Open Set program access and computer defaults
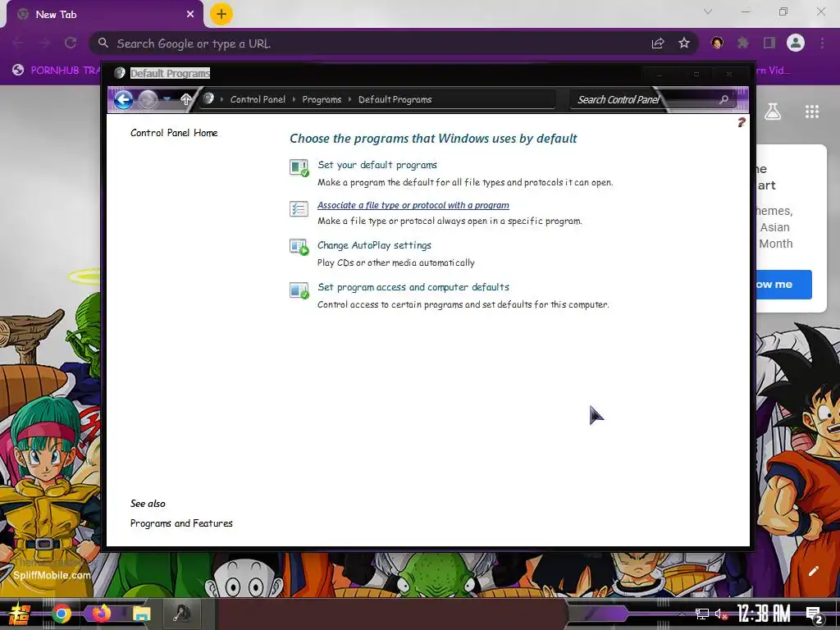840x630 pixels. coord(413,287)
